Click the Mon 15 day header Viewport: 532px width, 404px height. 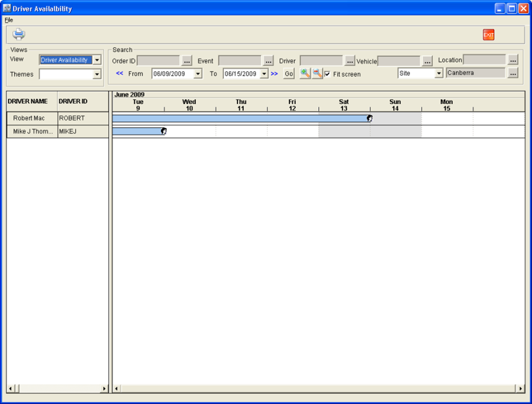[x=447, y=105]
